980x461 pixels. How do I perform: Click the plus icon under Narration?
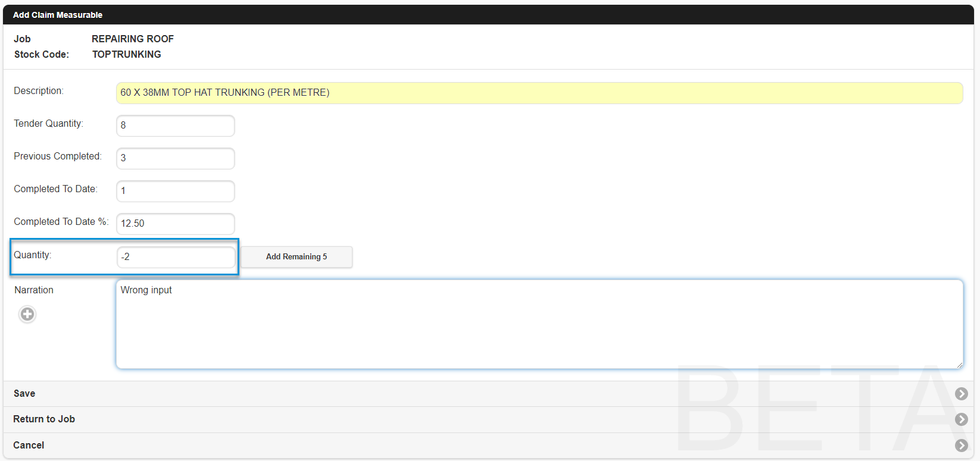[x=27, y=314]
